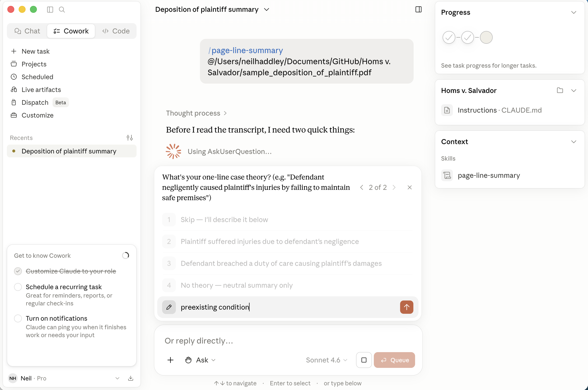Click the 'Skills' label in Context
The height and width of the screenshot is (390, 588).
pyautogui.click(x=448, y=158)
